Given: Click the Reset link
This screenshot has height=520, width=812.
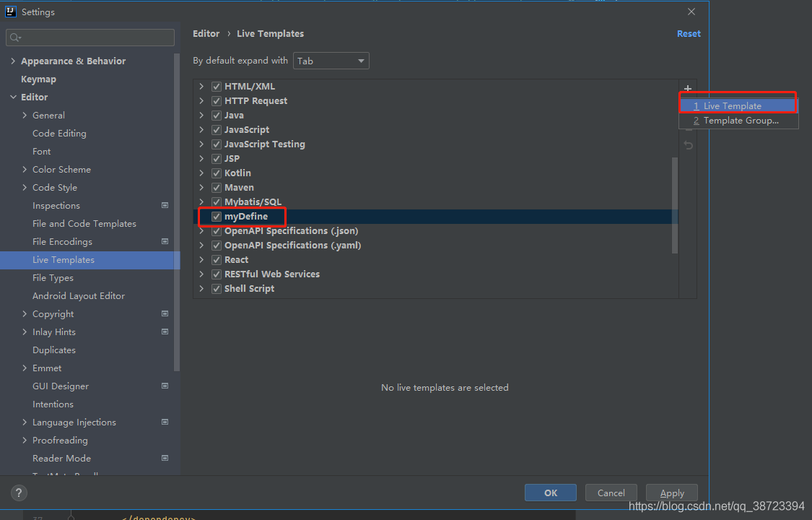Looking at the screenshot, I should [x=689, y=34].
